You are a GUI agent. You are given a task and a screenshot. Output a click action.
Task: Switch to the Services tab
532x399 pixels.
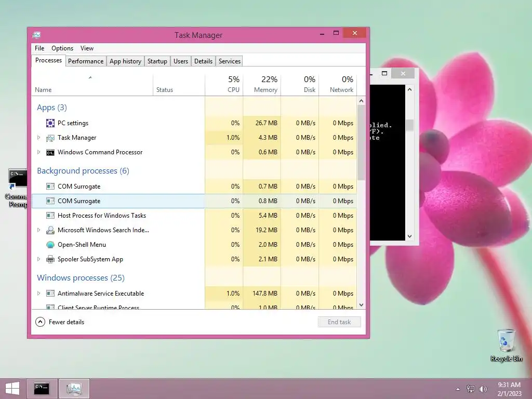point(229,61)
